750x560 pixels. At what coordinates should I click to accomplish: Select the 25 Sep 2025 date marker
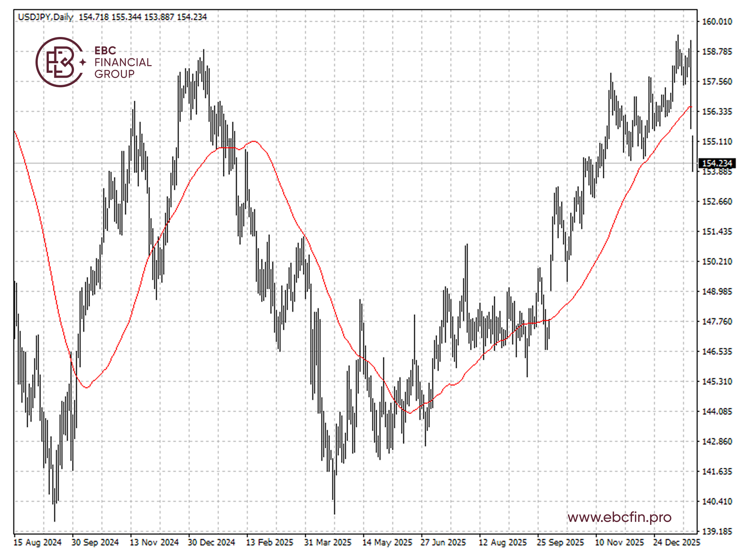click(x=560, y=542)
